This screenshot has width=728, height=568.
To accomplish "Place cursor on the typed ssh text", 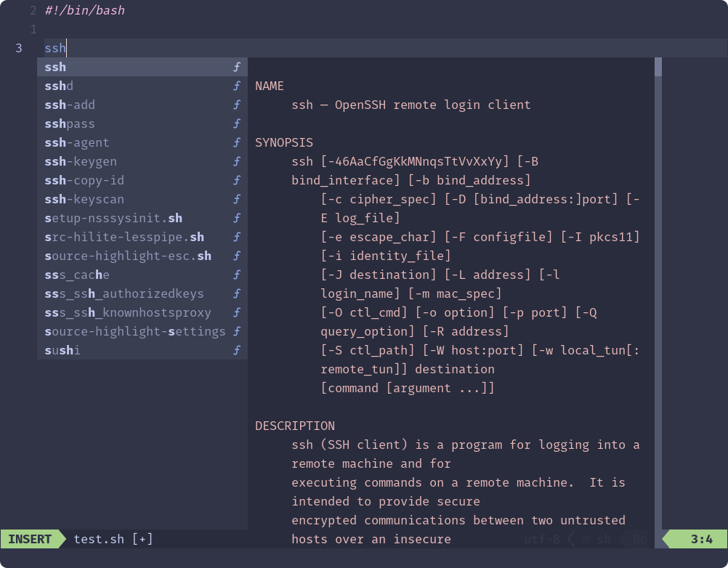I will coord(55,48).
